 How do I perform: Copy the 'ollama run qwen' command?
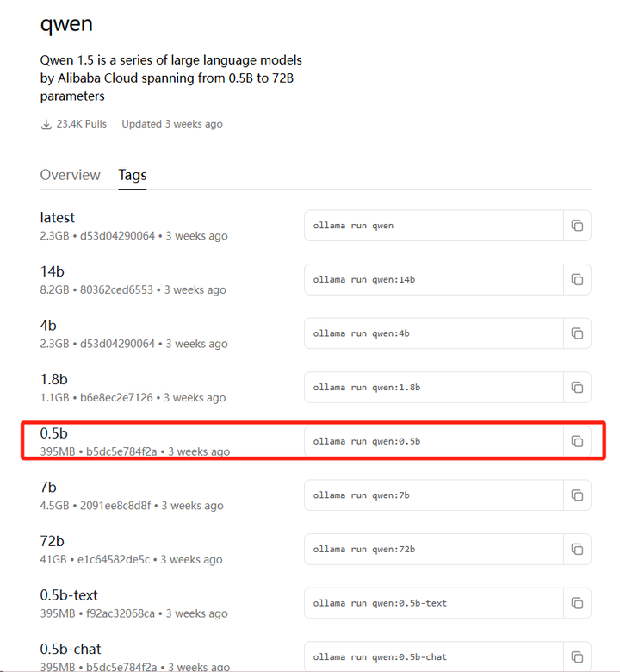point(577,226)
